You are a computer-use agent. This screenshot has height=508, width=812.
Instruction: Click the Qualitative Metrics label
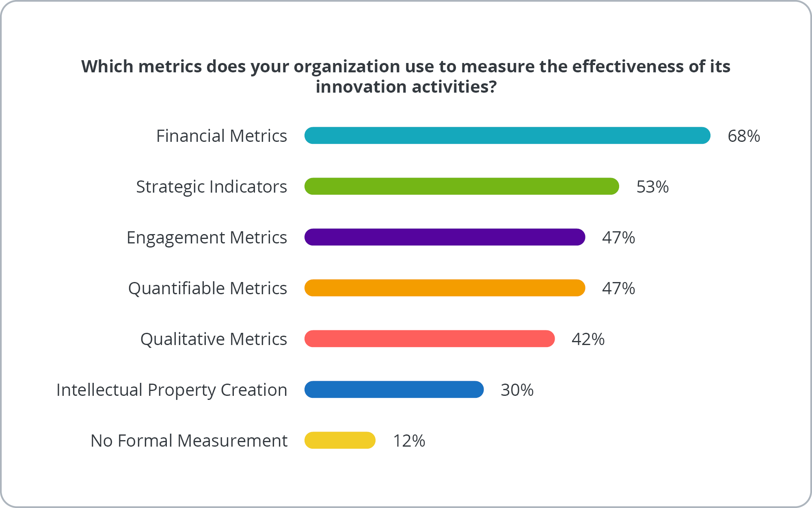pyautogui.click(x=214, y=339)
